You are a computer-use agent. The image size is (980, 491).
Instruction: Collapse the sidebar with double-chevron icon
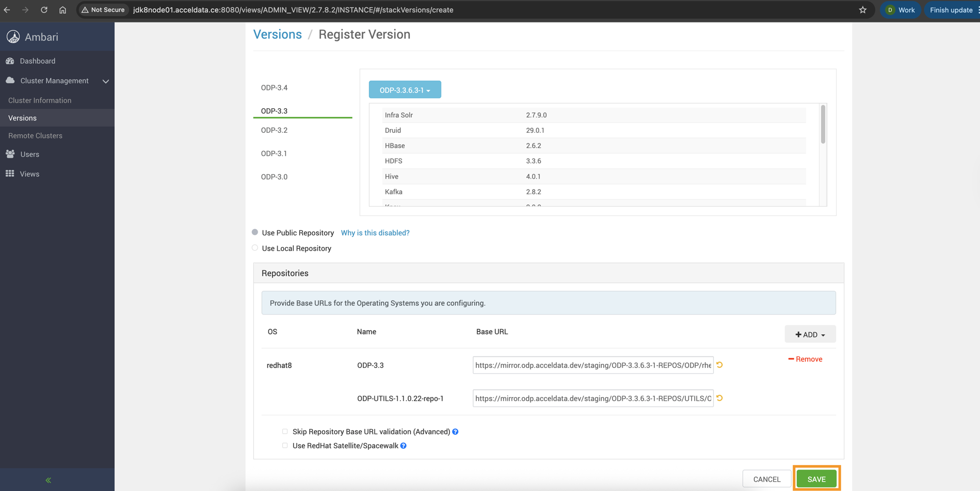(48, 480)
